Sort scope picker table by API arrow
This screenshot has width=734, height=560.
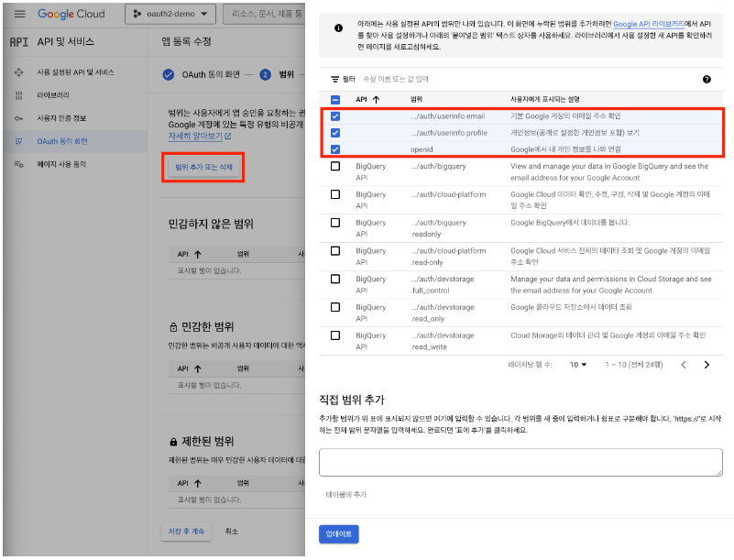tap(376, 100)
